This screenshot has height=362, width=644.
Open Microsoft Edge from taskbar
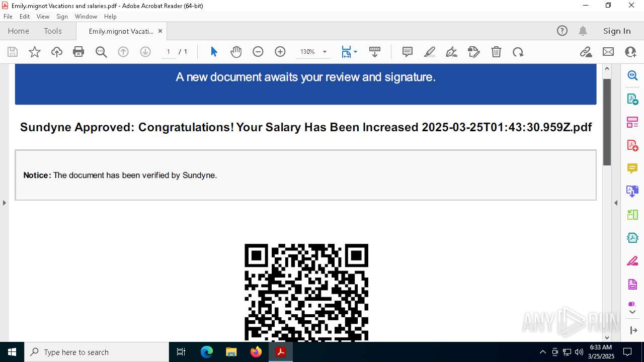click(x=207, y=352)
